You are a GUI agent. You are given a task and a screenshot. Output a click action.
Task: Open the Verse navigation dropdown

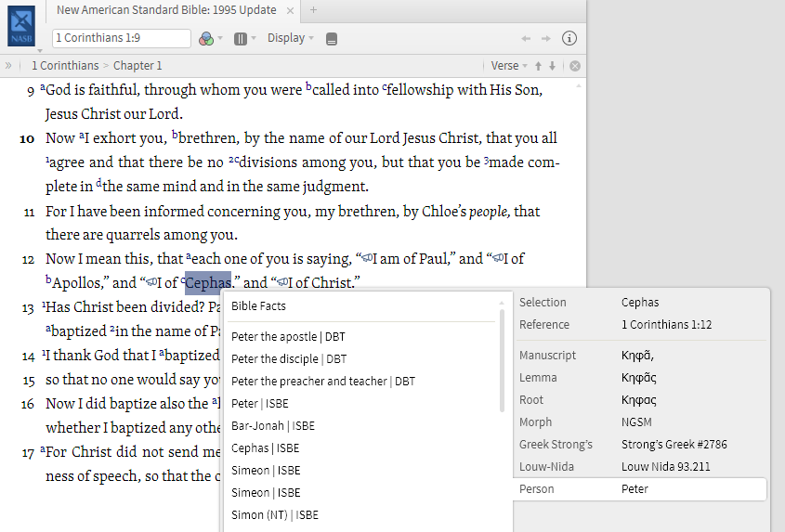tap(509, 66)
